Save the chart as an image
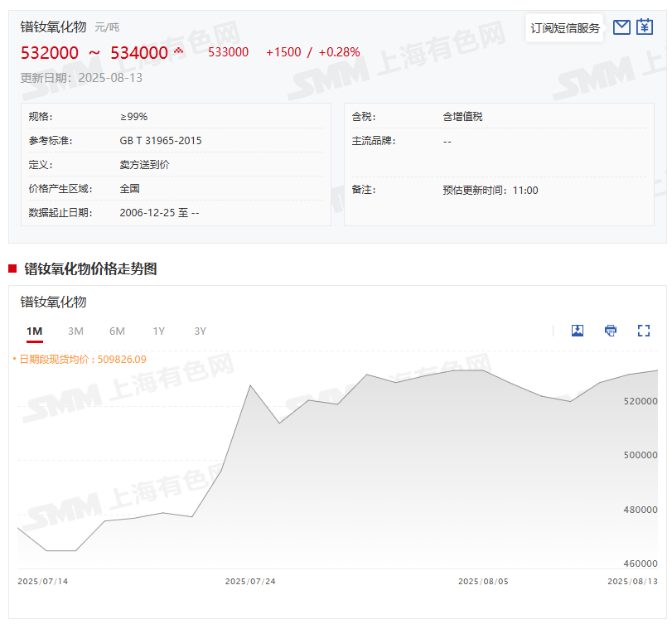Viewport: 672px width, 624px height. click(x=578, y=331)
